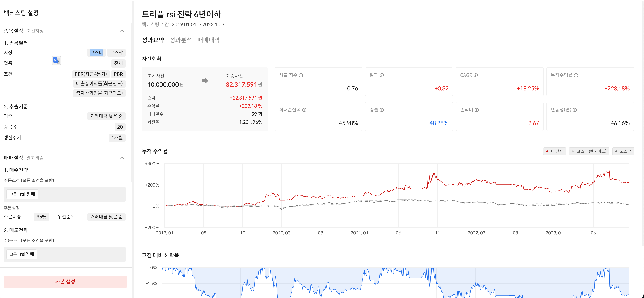Click 매출총이익률(최근연도) condition chip

click(99, 84)
